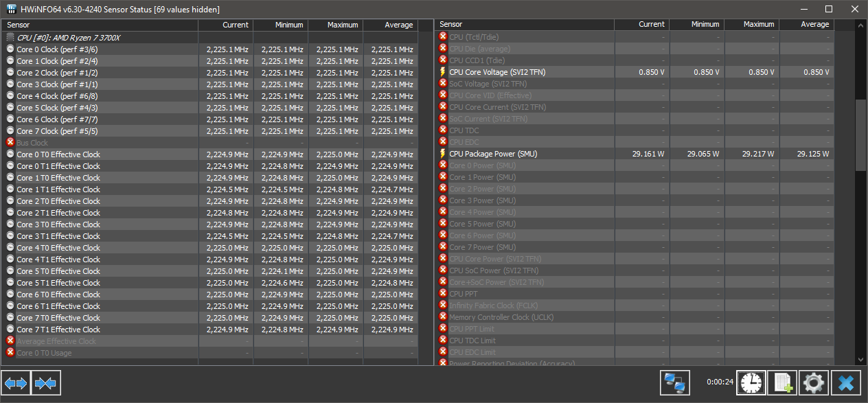Open the network remote monitoring icon
Viewport: 868px width, 403px height.
pos(675,383)
